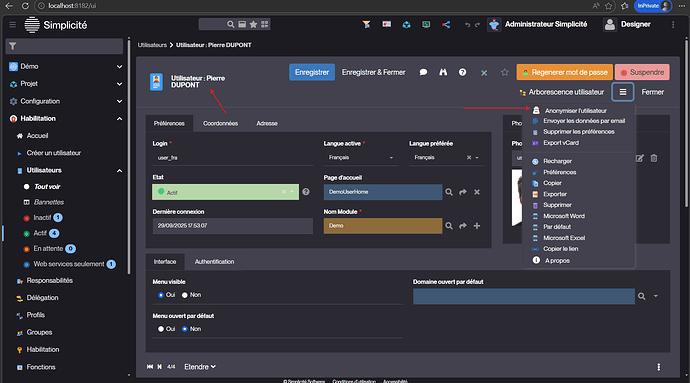Add new Nom Module with plus icon
The width and height of the screenshot is (690, 383).
477,226
